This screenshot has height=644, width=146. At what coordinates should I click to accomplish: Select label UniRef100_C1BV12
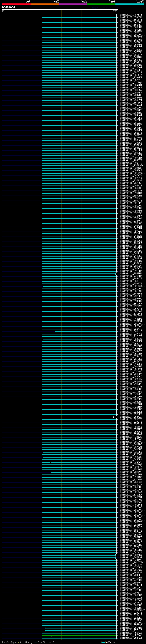[x=131, y=615]
